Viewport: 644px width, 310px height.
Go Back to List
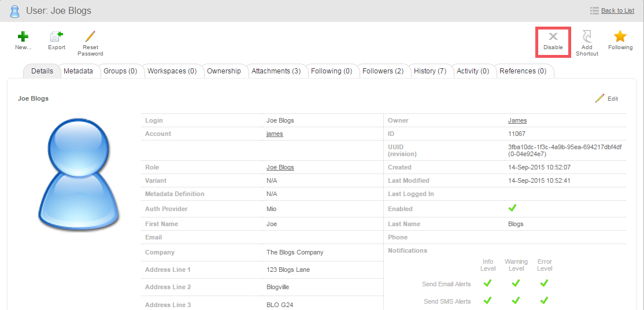(x=617, y=10)
